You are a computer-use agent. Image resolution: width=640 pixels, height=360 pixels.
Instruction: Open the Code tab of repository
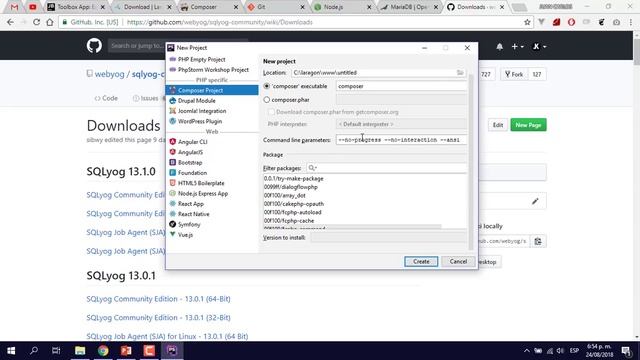(106, 98)
